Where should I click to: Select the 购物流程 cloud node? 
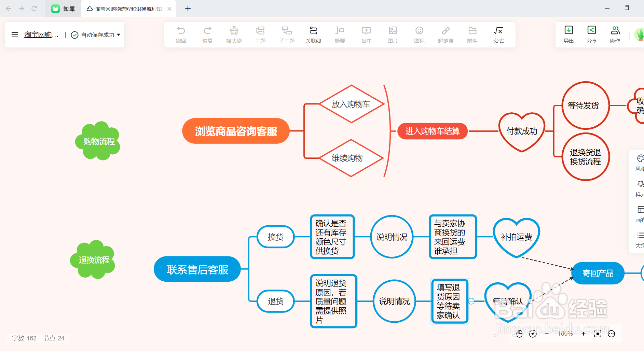tap(98, 141)
